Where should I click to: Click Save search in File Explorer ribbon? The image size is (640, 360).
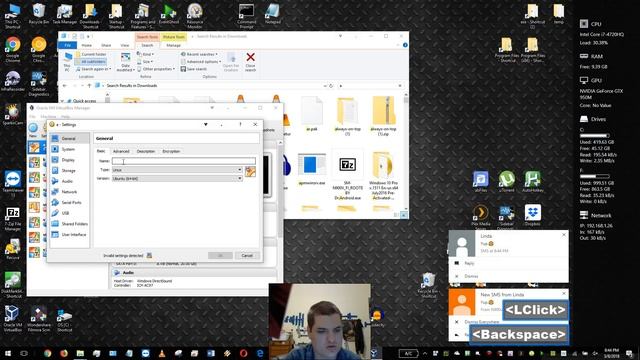point(194,69)
